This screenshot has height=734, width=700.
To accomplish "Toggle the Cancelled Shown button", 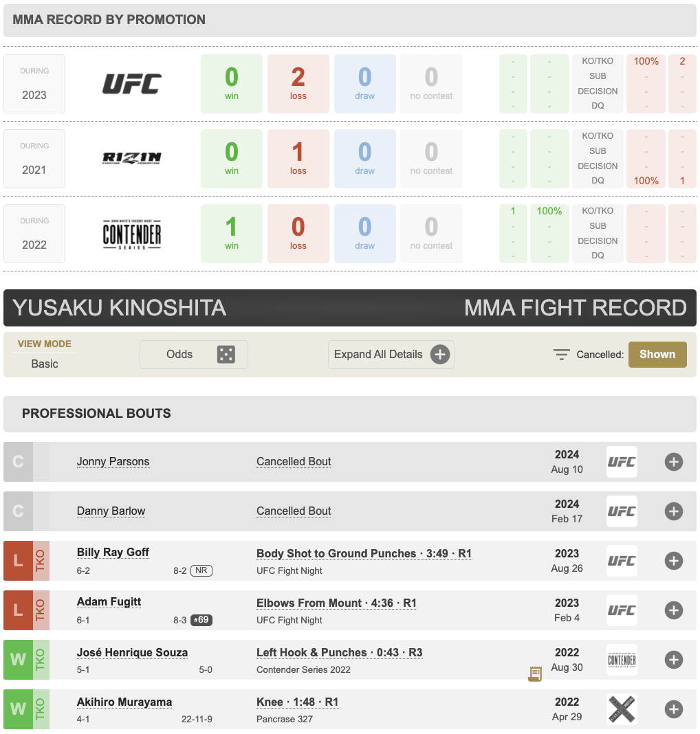I will [x=657, y=355].
